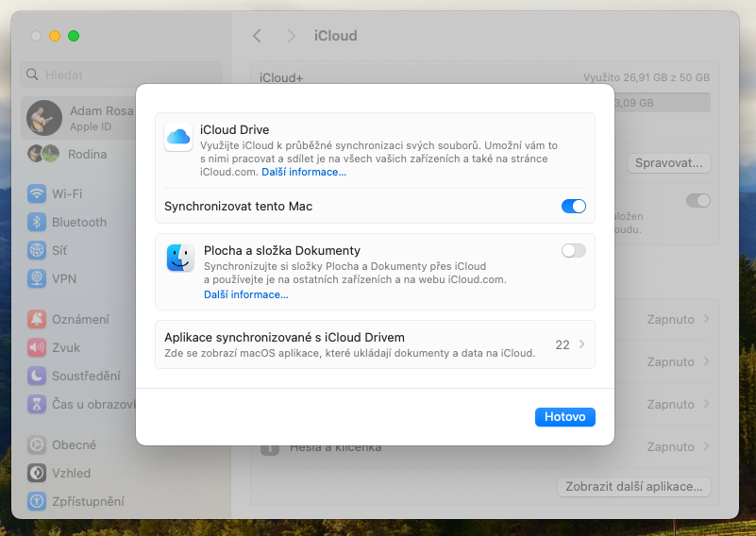Click the Hledat search field
Image resolution: width=756 pixels, height=536 pixels.
121,75
